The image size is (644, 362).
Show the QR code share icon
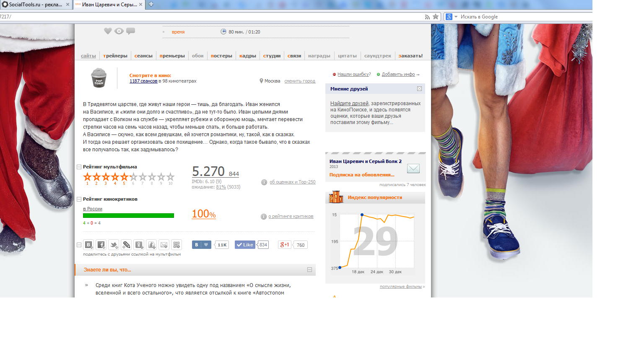point(177,245)
